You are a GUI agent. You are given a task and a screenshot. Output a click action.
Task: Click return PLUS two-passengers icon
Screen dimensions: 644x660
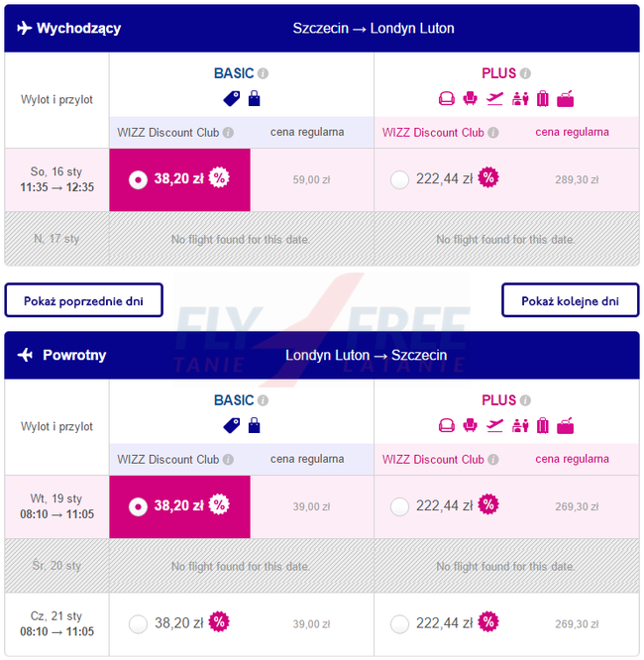click(x=519, y=426)
